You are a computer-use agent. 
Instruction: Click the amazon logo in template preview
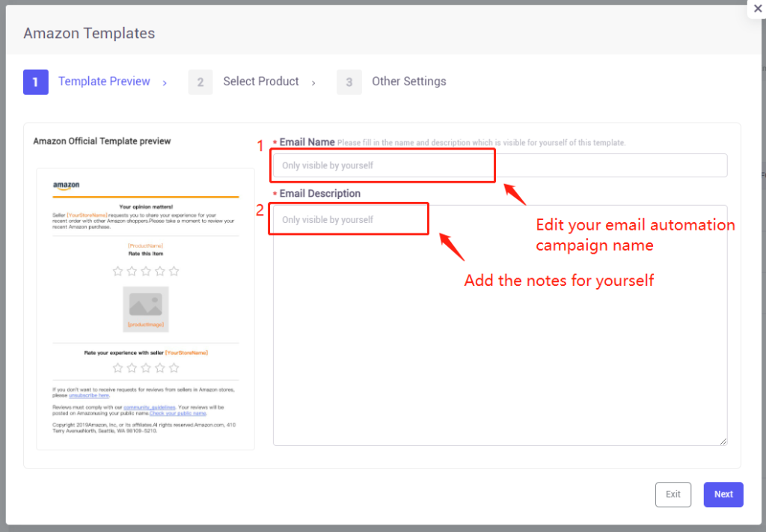point(66,186)
